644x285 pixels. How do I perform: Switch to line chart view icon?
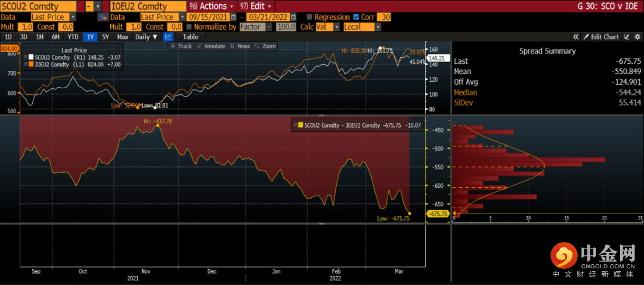(x=168, y=37)
